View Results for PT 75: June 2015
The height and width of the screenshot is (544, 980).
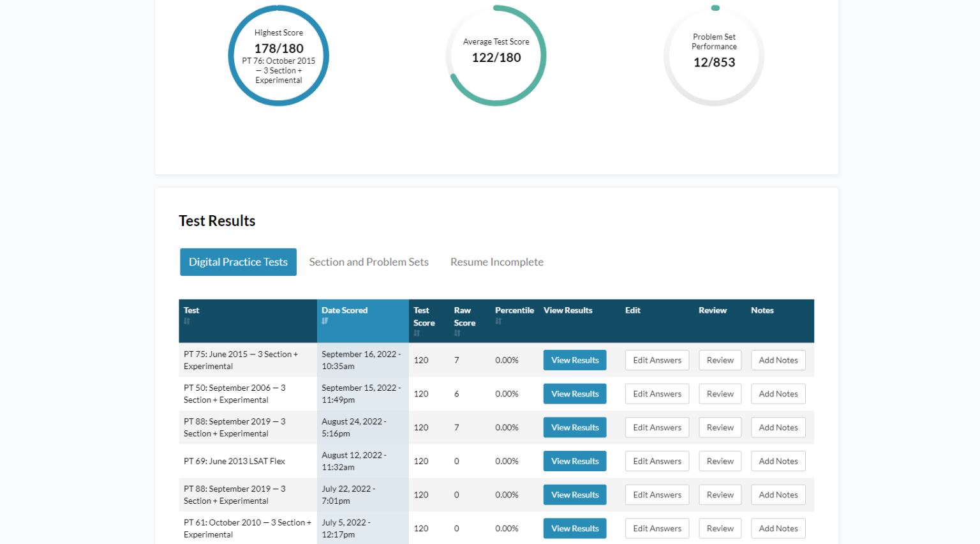574,359
